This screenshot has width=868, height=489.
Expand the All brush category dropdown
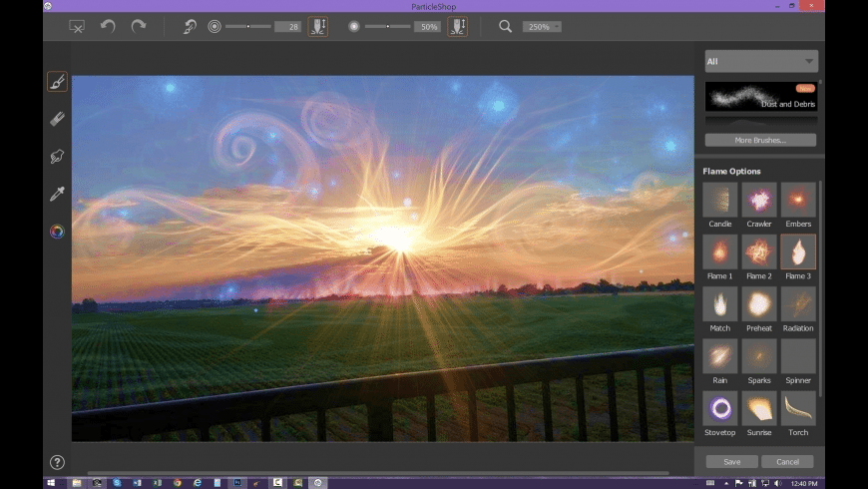(760, 61)
